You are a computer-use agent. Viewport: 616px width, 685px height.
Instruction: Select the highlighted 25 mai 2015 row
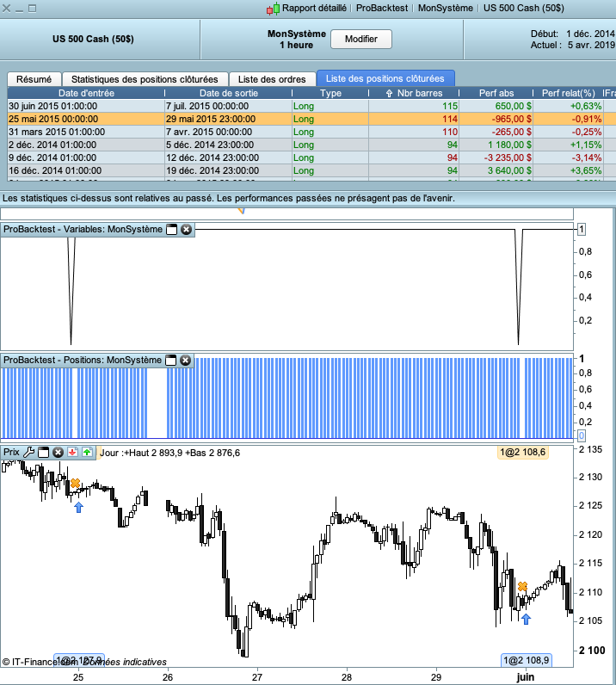tap(311, 119)
